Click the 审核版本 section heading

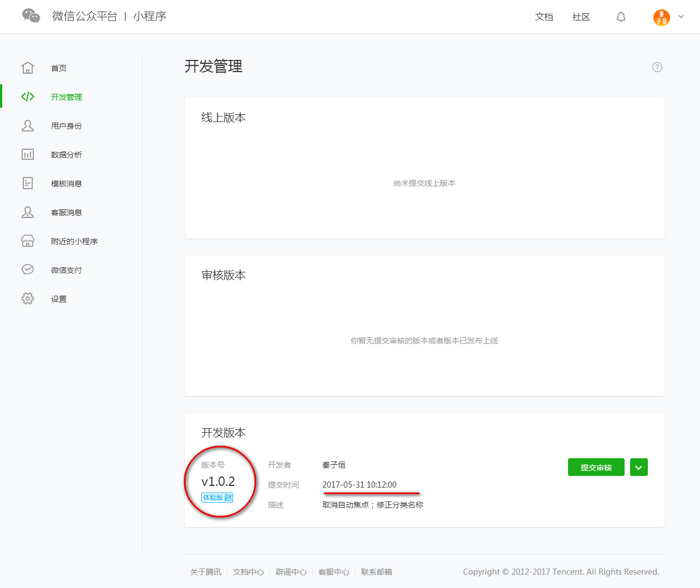tap(224, 275)
